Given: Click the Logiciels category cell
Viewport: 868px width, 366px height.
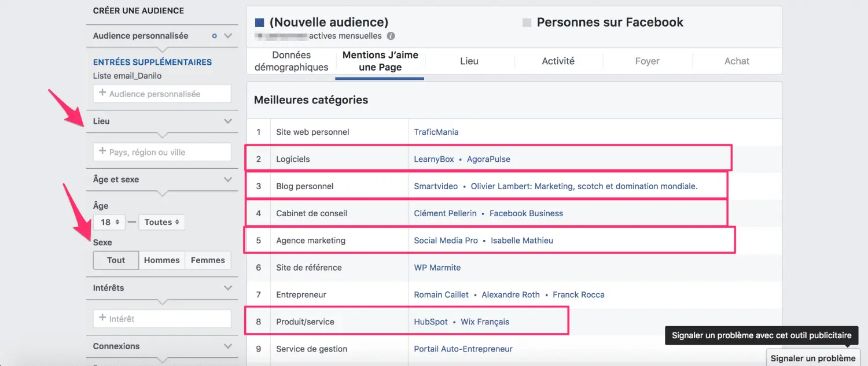Looking at the screenshot, I should pyautogui.click(x=339, y=159).
